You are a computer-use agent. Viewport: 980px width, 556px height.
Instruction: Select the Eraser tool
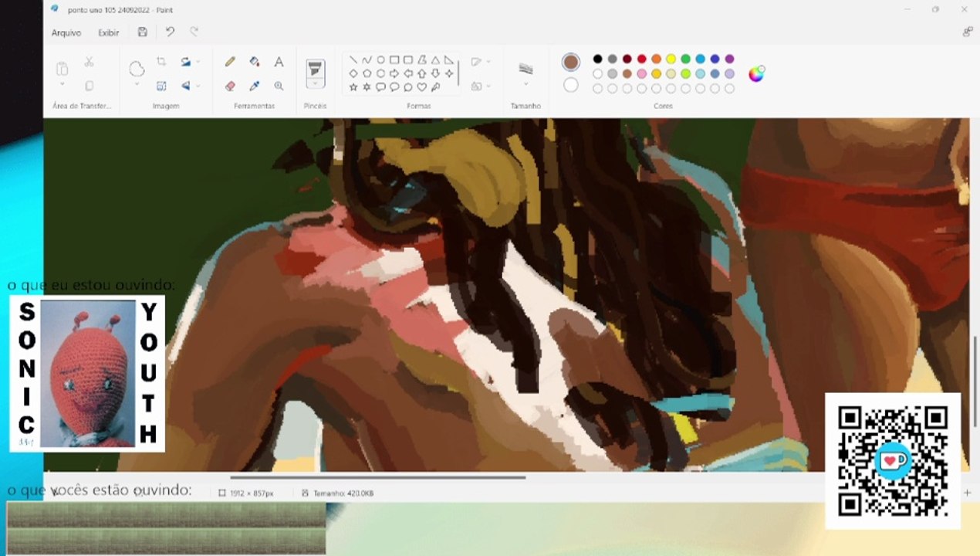coord(230,86)
